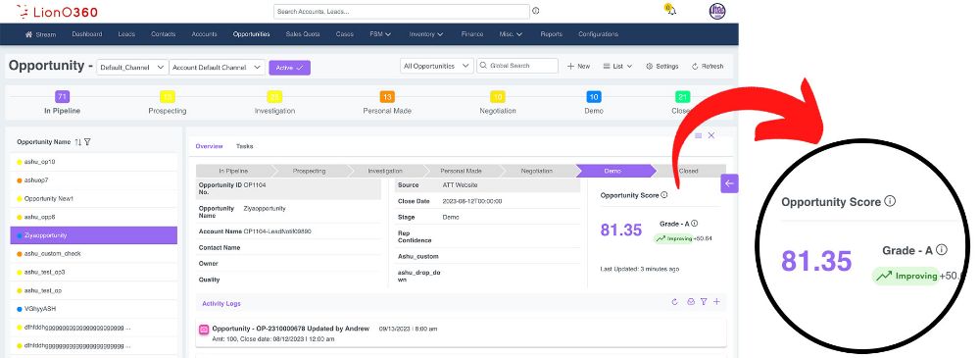Open Sales Quota in the navigation bar
The height and width of the screenshot is (358, 980).
click(x=303, y=34)
